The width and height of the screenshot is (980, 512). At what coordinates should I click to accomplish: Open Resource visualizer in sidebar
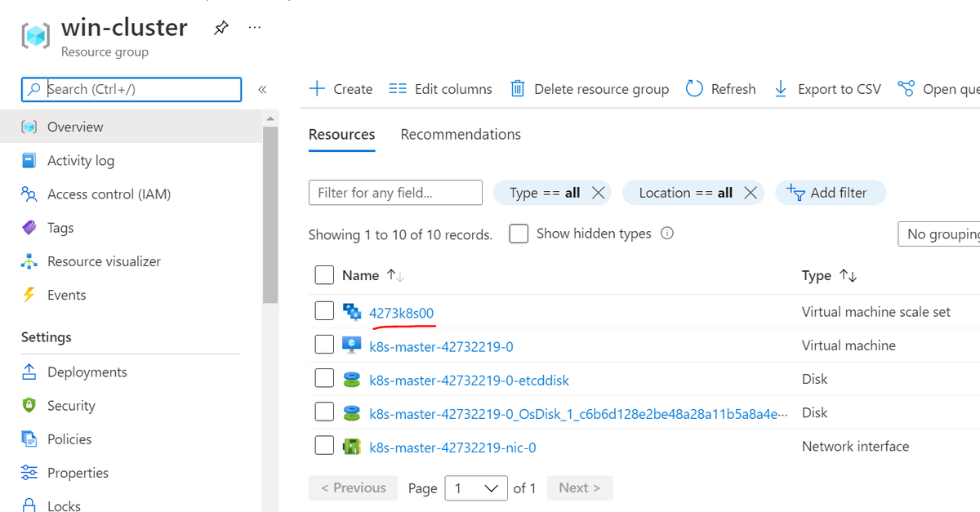104,261
